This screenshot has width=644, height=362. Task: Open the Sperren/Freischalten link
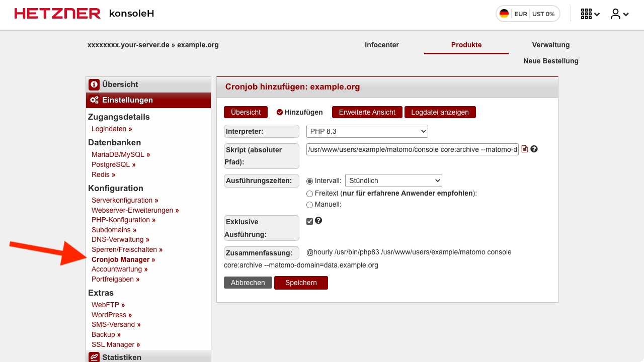point(127,249)
